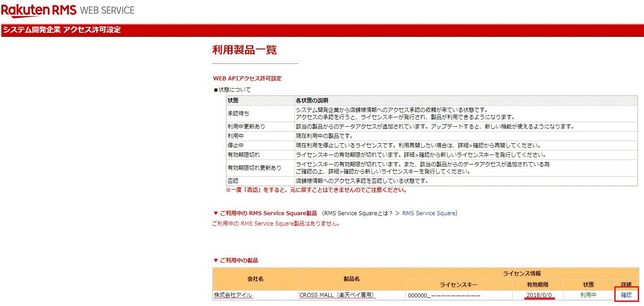
Task: Select the license key cell starting 000000_
Action: tap(458, 296)
